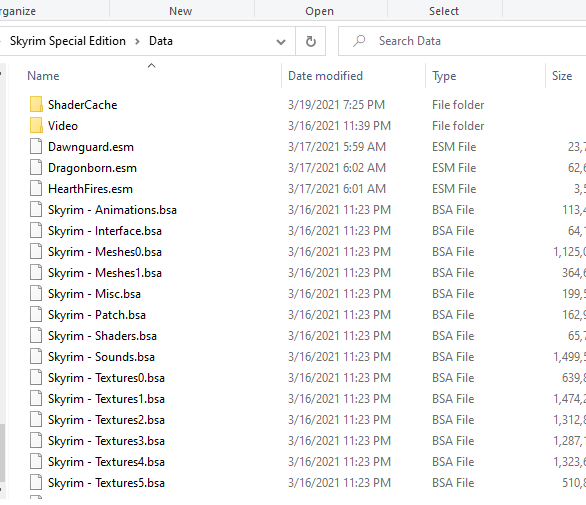This screenshot has width=586, height=505.
Task: Click the ShaderCache folder icon
Action: [36, 105]
